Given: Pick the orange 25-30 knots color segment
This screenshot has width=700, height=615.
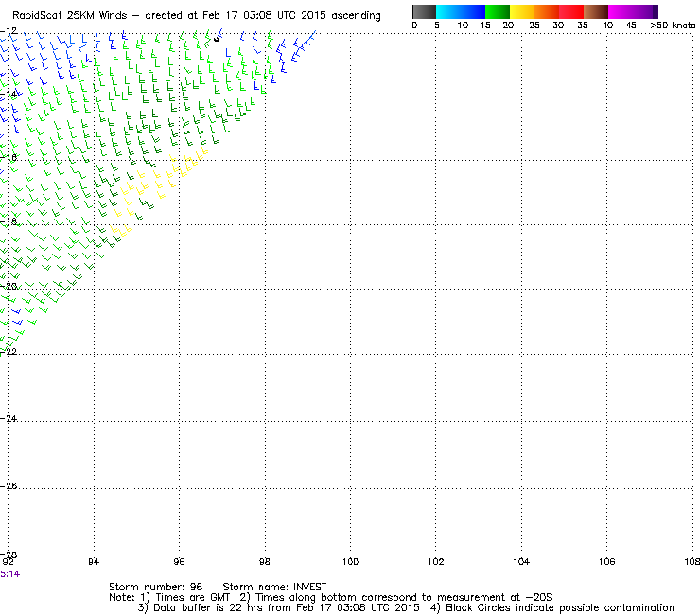Looking at the screenshot, I should point(547,11).
